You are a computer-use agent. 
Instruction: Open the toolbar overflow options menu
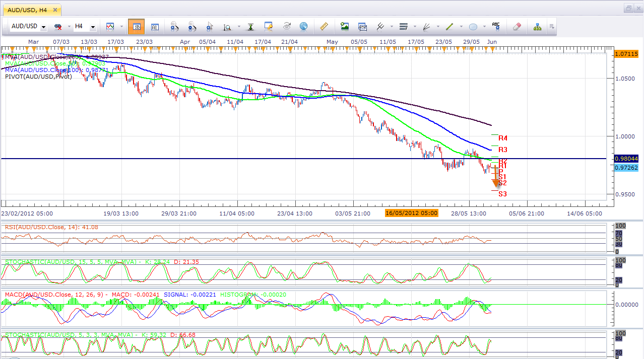[552, 26]
